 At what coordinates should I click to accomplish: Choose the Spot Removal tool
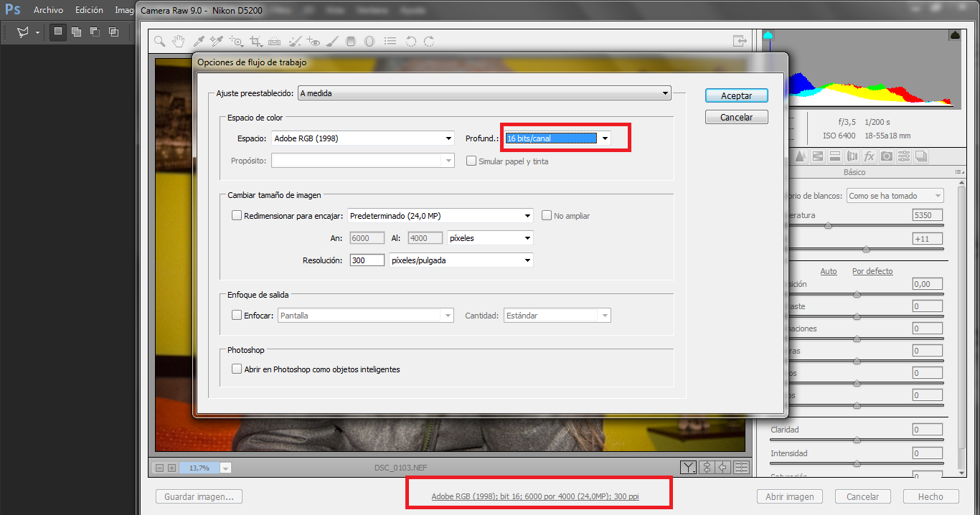point(294,41)
